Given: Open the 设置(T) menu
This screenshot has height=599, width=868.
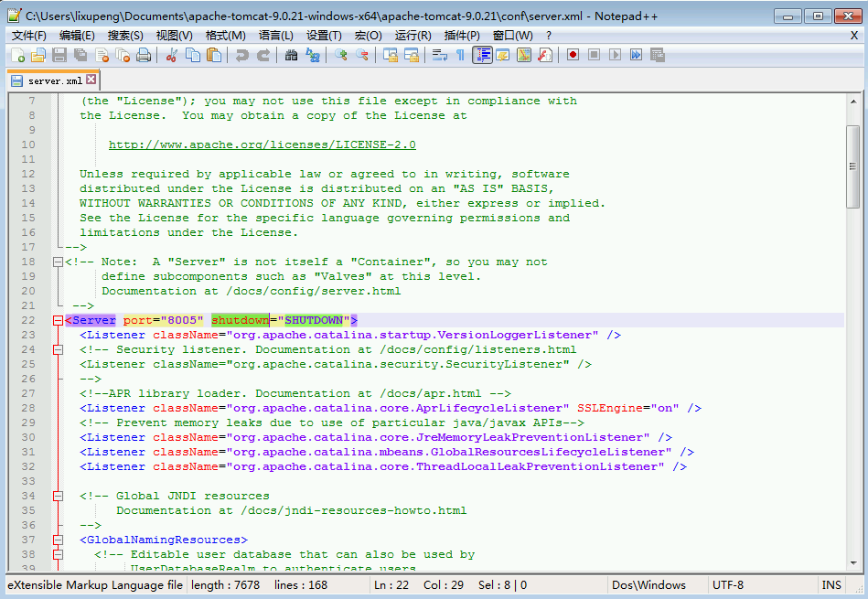Looking at the screenshot, I should (x=324, y=36).
